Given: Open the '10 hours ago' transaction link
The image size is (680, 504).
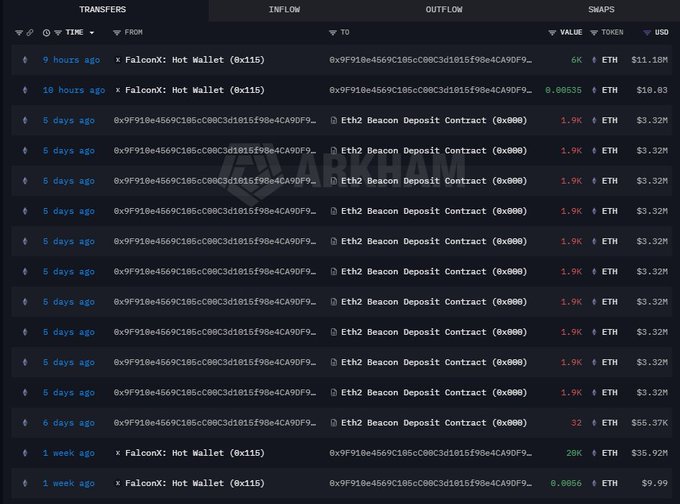Looking at the screenshot, I should 74,90.
